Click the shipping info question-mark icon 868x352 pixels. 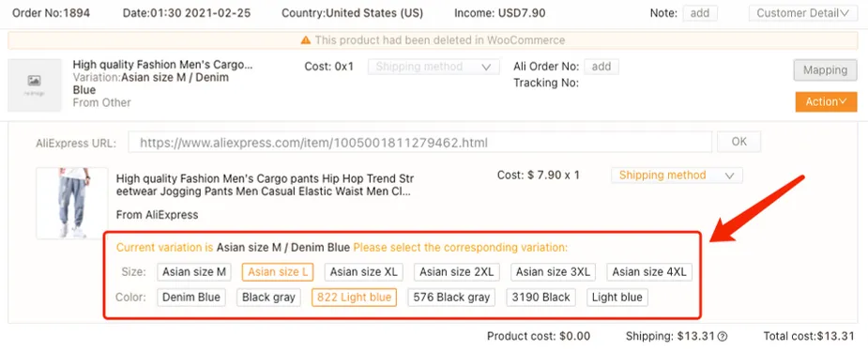(x=723, y=336)
